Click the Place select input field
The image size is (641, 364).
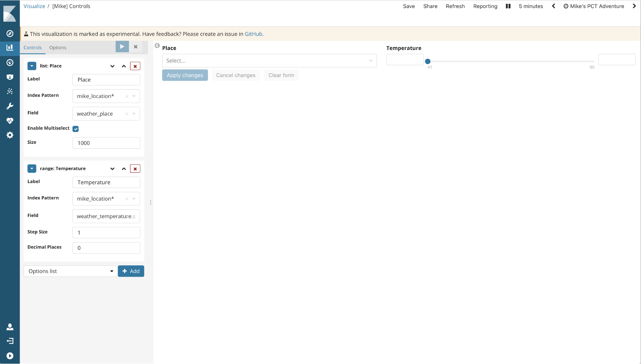(269, 60)
